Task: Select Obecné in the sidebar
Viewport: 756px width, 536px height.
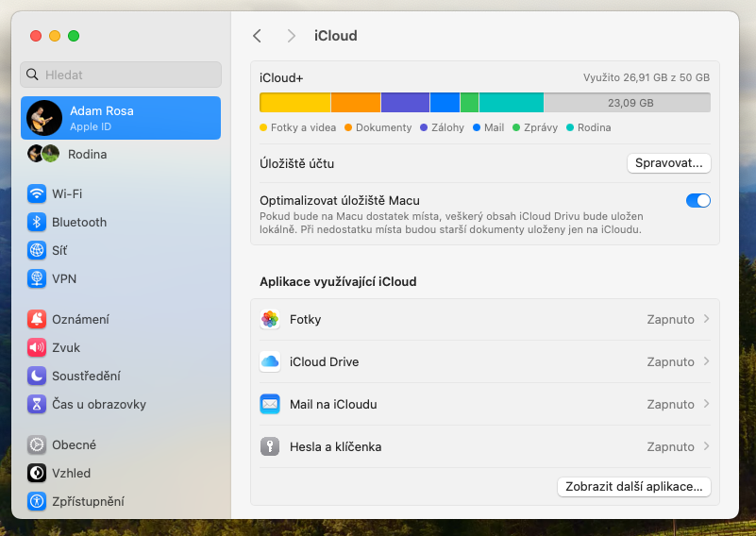Action: 74,445
